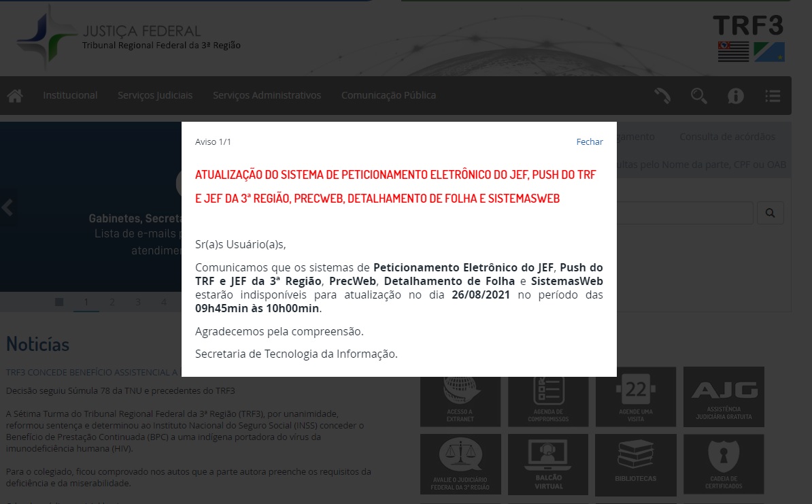Open the Cadeia de Certificados tile
812x504 pixels.
[x=724, y=465]
